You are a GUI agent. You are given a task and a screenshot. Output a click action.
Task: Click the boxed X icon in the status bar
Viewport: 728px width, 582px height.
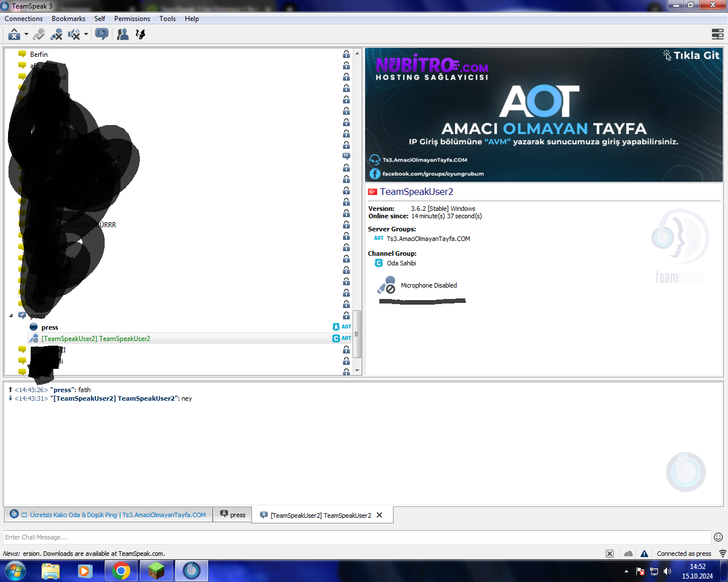click(610, 554)
